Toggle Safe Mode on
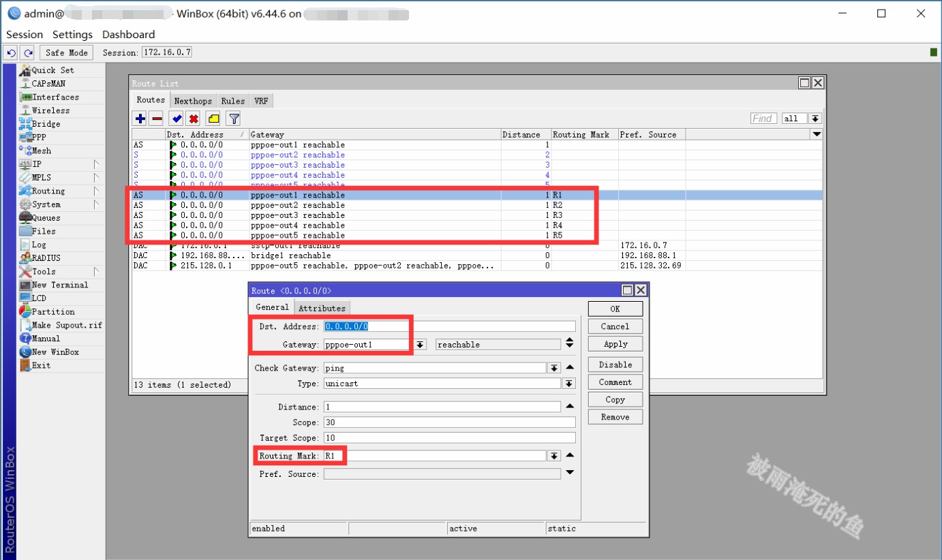The image size is (942, 560). point(66,52)
